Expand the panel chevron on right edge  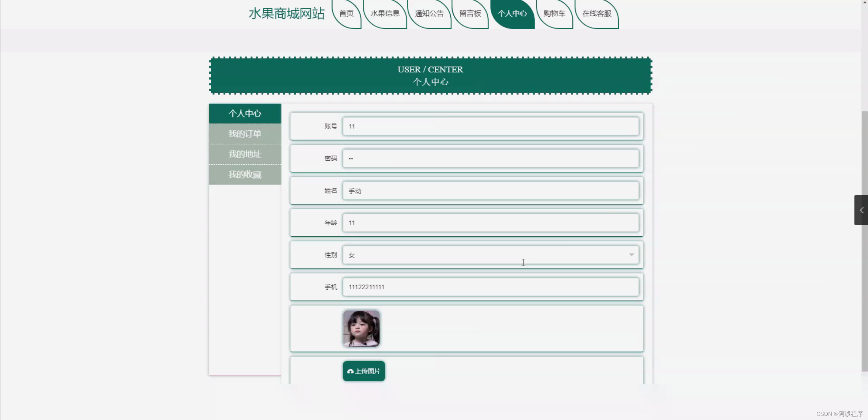point(861,210)
